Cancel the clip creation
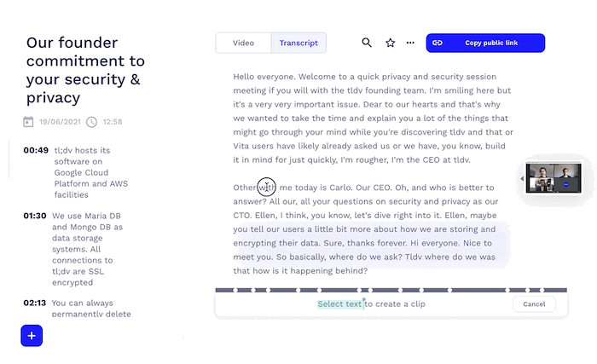The image size is (597, 364). [534, 304]
